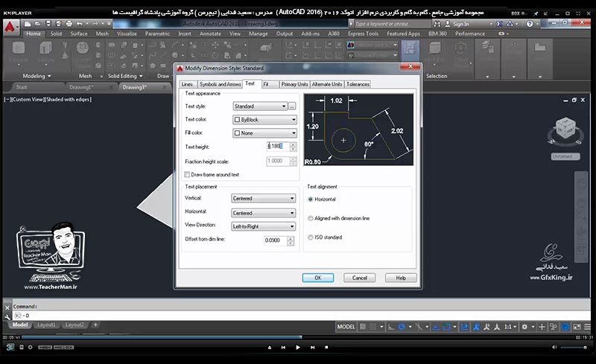The image size is (596, 364).
Task: Click the text style browse ellipsis button
Action: pyautogui.click(x=292, y=106)
